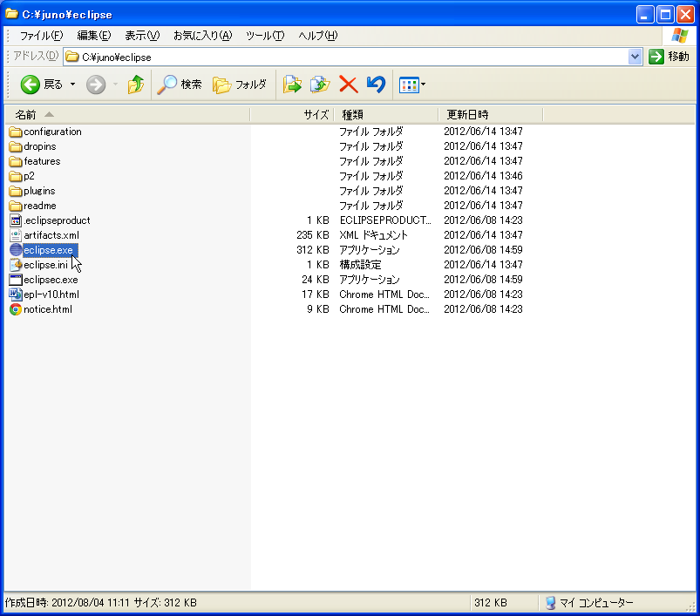Image resolution: width=700 pixels, height=616 pixels.
Task: Click the green Back arrow icon
Action: pos(31,85)
